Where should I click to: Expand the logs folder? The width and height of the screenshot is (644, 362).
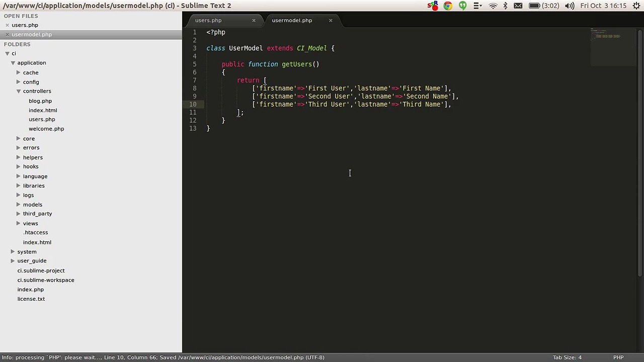pyautogui.click(x=18, y=195)
